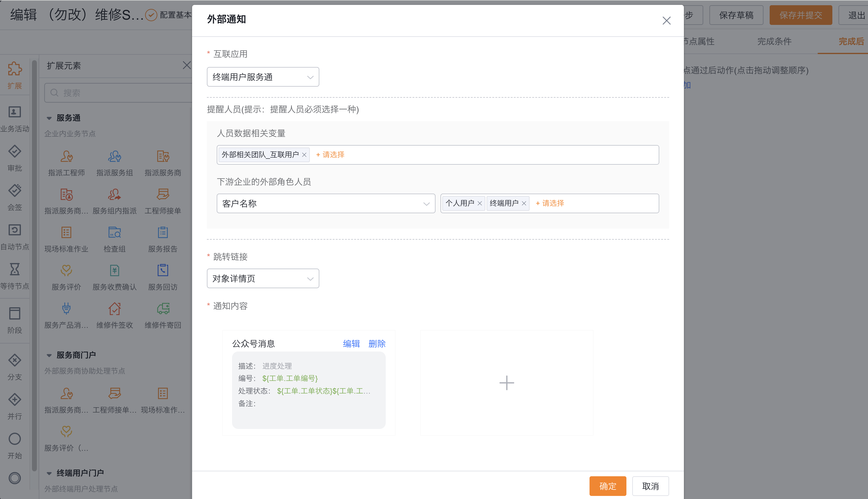Click 请选择 in 人员数据相关变量 field
This screenshot has height=499, width=868.
point(330,155)
